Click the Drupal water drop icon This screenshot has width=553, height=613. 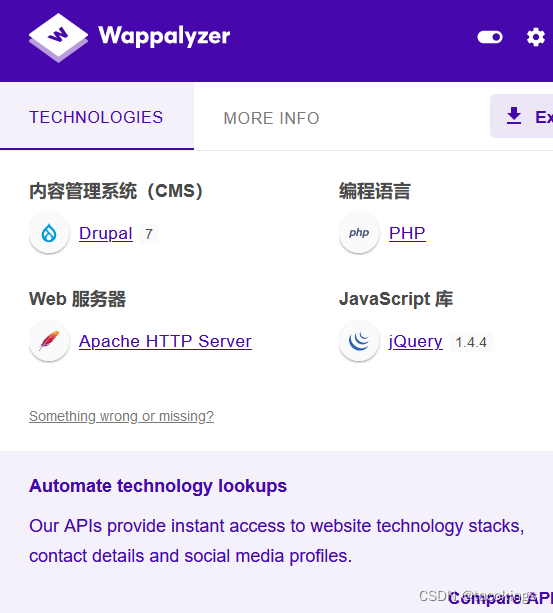pyautogui.click(x=49, y=233)
